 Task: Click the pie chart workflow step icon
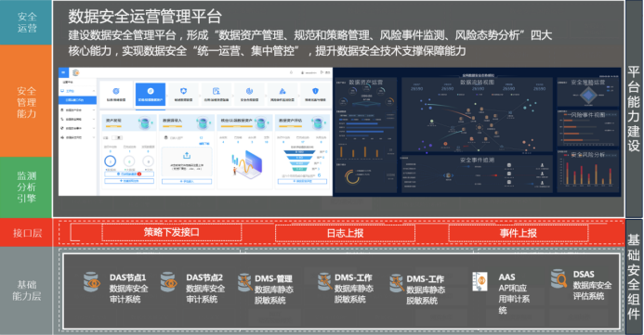coord(249,91)
